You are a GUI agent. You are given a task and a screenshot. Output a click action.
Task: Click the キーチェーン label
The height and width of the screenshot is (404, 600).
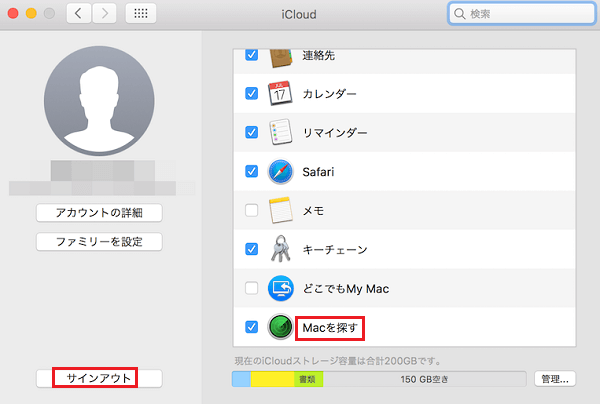pyautogui.click(x=335, y=249)
